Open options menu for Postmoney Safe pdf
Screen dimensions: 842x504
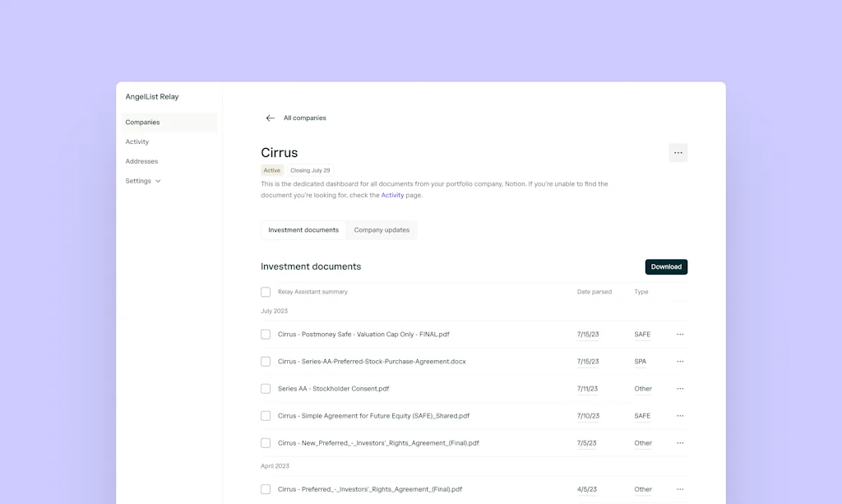point(680,334)
